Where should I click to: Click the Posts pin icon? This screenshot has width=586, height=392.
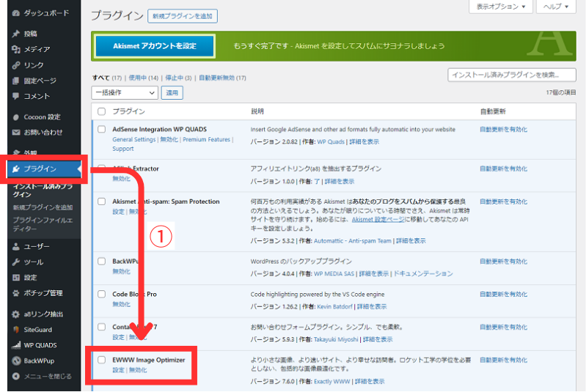[x=15, y=34]
